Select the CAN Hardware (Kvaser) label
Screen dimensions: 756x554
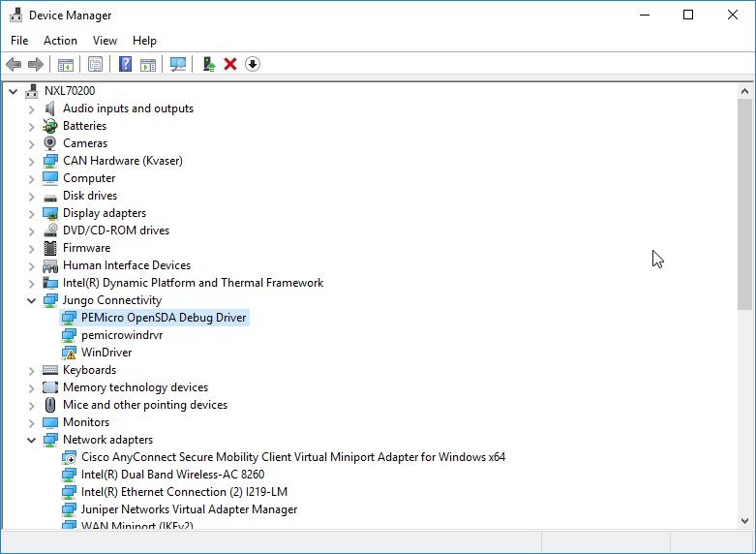coord(123,161)
